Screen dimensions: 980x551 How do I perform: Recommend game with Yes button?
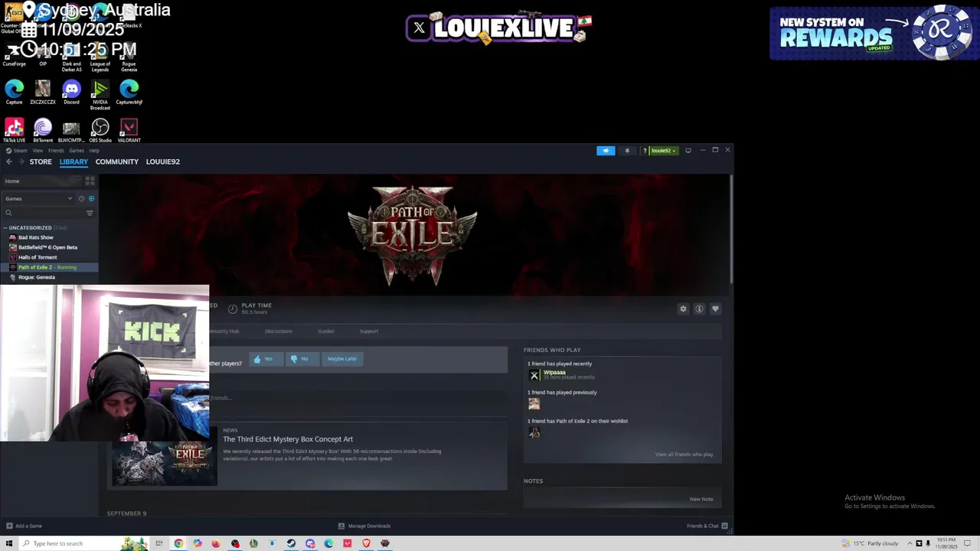pyautogui.click(x=265, y=359)
